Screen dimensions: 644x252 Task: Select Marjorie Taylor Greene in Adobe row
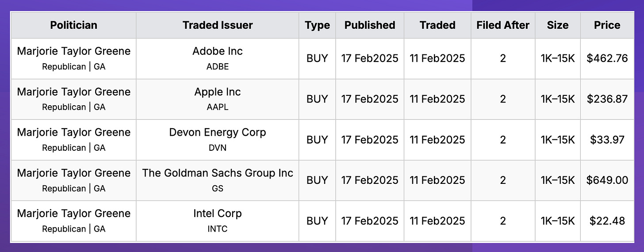74,51
